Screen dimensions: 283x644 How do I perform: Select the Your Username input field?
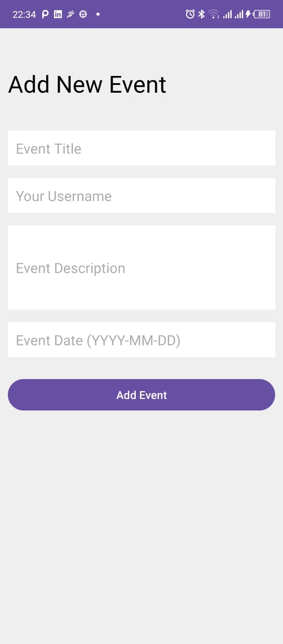point(141,195)
